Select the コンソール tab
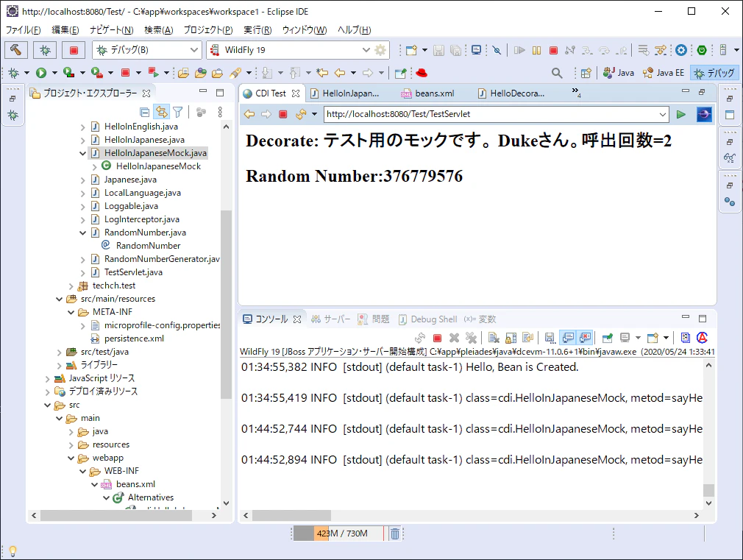The height and width of the screenshot is (560, 743). coord(271,319)
